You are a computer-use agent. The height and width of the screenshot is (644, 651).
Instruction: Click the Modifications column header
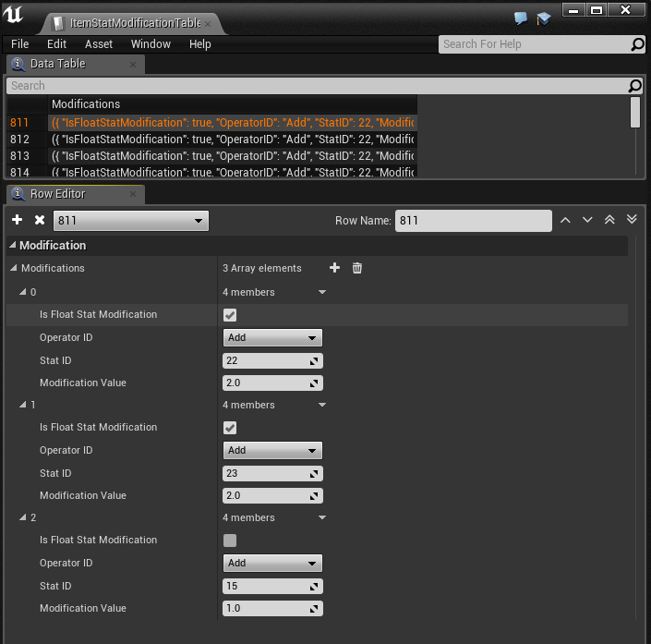click(x=86, y=104)
